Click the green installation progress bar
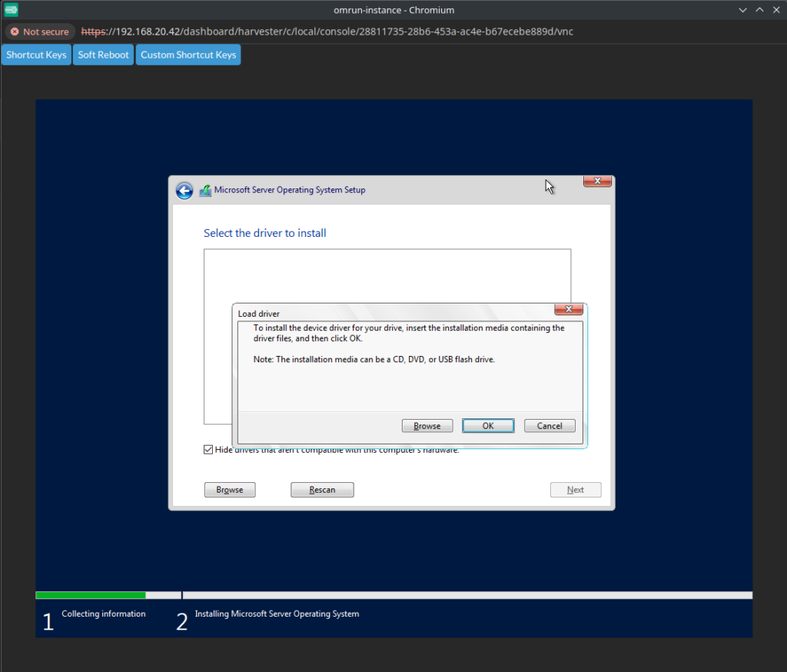 point(91,595)
